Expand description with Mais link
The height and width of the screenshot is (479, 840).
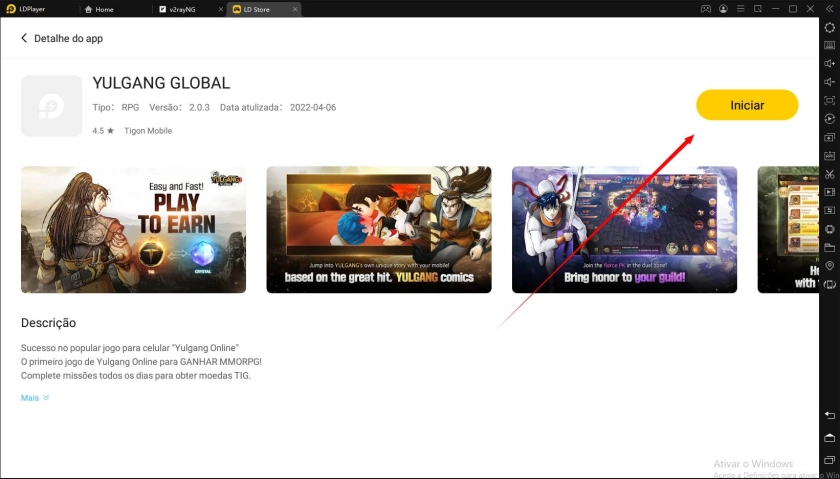[35, 398]
